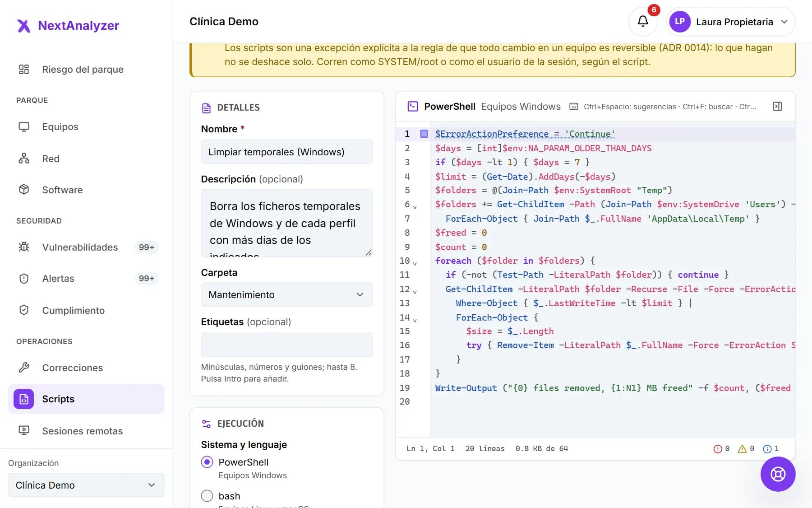The height and width of the screenshot is (508, 812).
Task: Select Scripts in sidebar
Action: coord(86,399)
